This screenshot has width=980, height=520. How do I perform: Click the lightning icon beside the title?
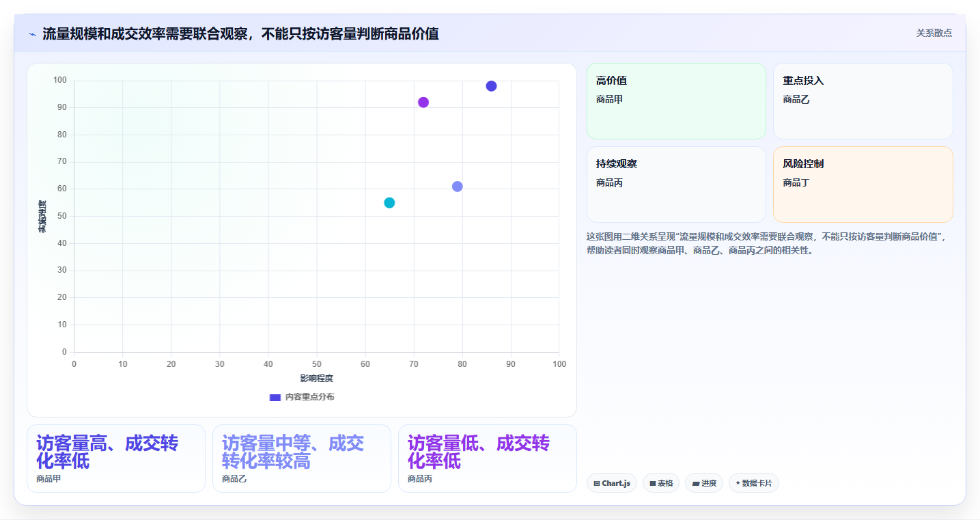pyautogui.click(x=32, y=34)
